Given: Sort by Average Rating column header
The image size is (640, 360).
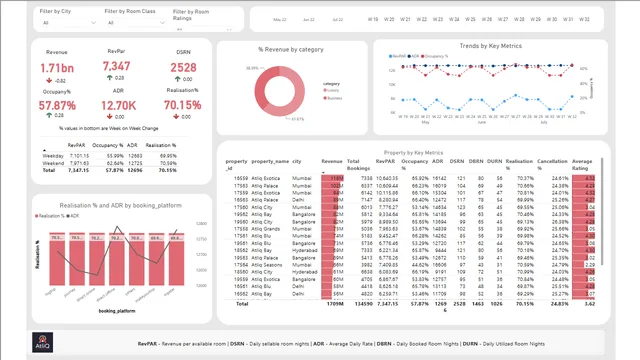Looking at the screenshot, I should coord(582,164).
